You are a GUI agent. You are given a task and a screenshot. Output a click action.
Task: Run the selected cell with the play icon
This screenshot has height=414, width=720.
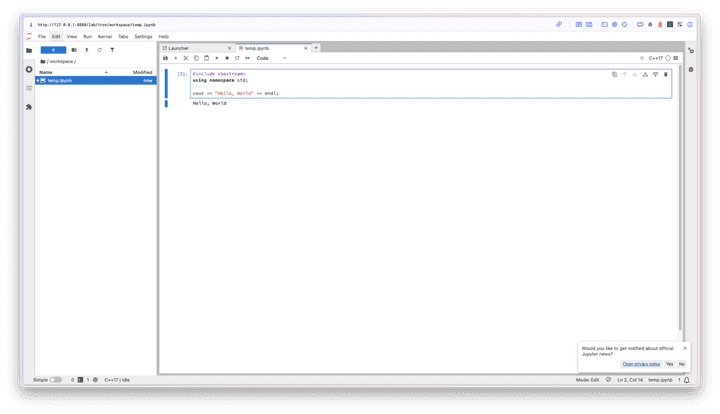point(216,58)
